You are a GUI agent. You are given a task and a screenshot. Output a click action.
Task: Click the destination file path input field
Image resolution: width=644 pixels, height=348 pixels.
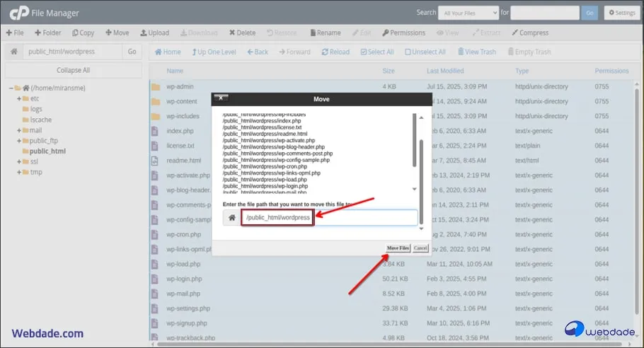(363, 218)
